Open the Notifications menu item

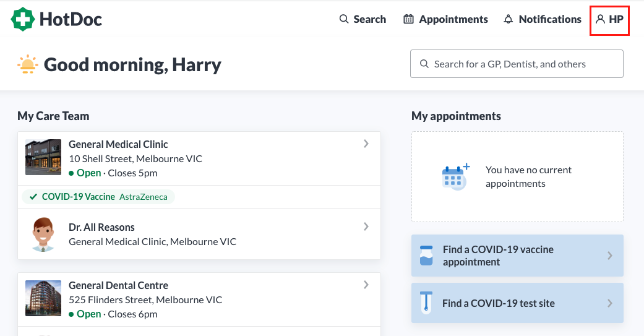(x=543, y=19)
